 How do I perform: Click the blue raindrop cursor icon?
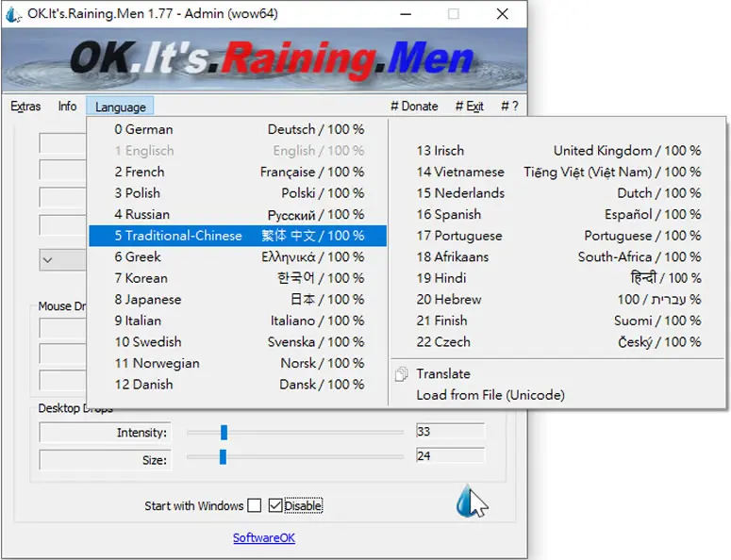click(472, 502)
